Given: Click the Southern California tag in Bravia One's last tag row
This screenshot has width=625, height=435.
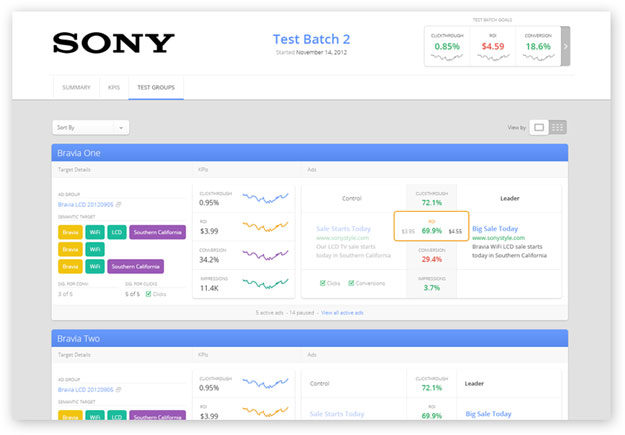Looking at the screenshot, I should [x=136, y=266].
